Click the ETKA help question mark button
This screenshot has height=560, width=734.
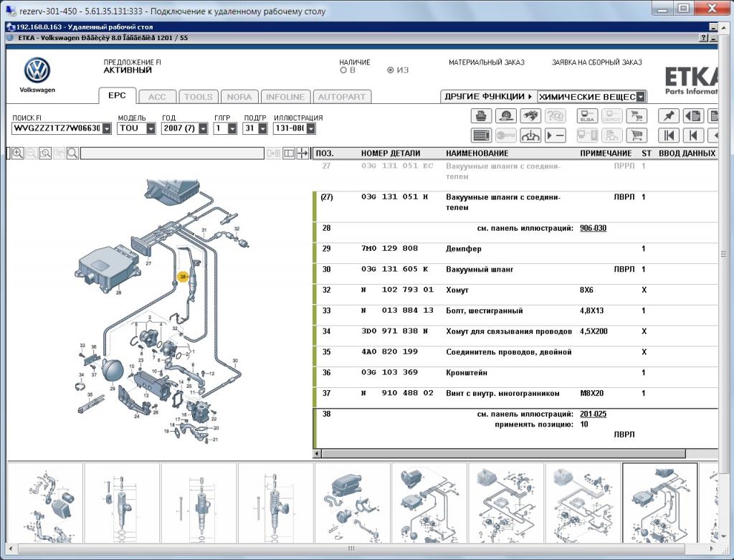point(704,38)
